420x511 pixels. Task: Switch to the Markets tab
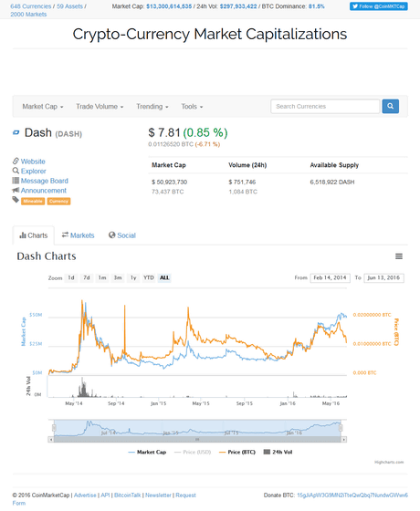tap(78, 235)
